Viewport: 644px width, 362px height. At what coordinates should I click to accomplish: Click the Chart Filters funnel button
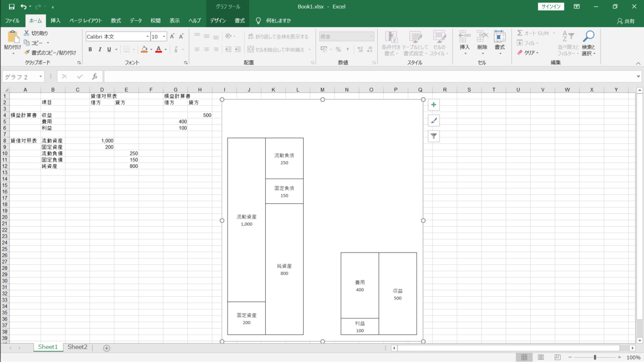coord(434,137)
